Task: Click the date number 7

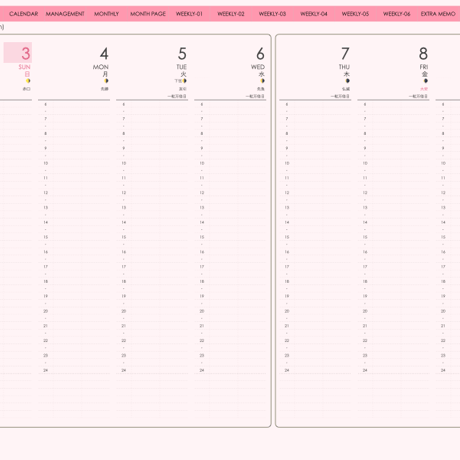Action: pyautogui.click(x=345, y=53)
